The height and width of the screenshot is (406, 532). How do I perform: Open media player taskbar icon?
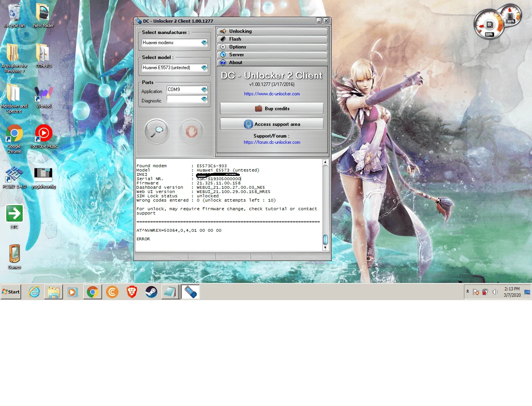[73, 292]
